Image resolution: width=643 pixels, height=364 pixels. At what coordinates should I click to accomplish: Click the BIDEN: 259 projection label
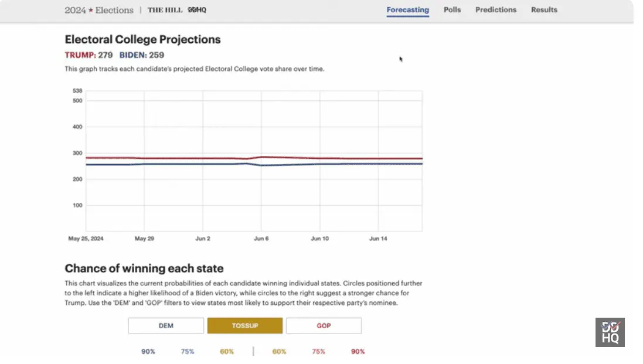141,55
